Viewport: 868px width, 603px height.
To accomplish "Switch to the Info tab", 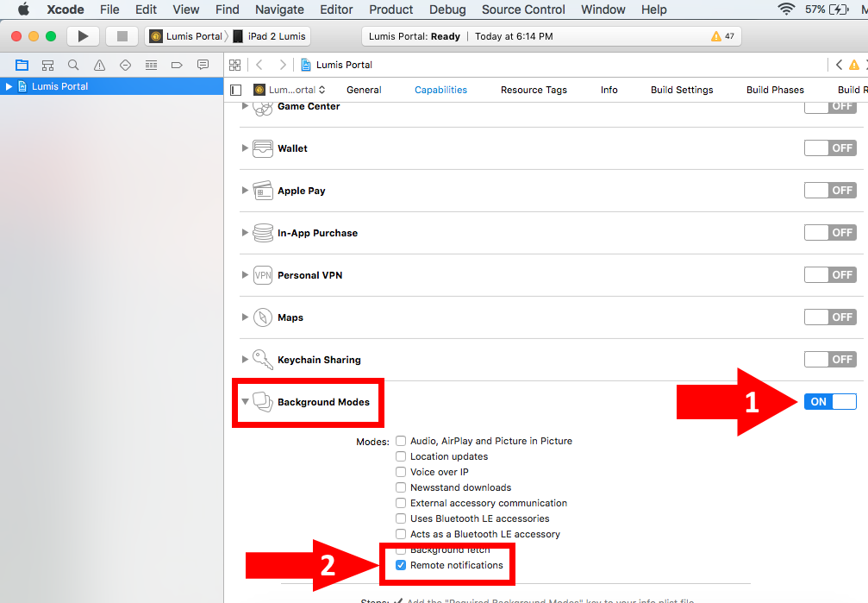I will click(x=609, y=90).
